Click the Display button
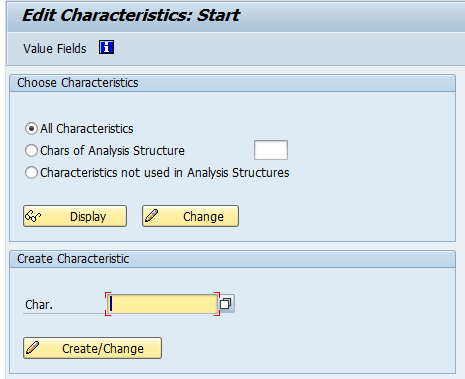 [x=75, y=216]
